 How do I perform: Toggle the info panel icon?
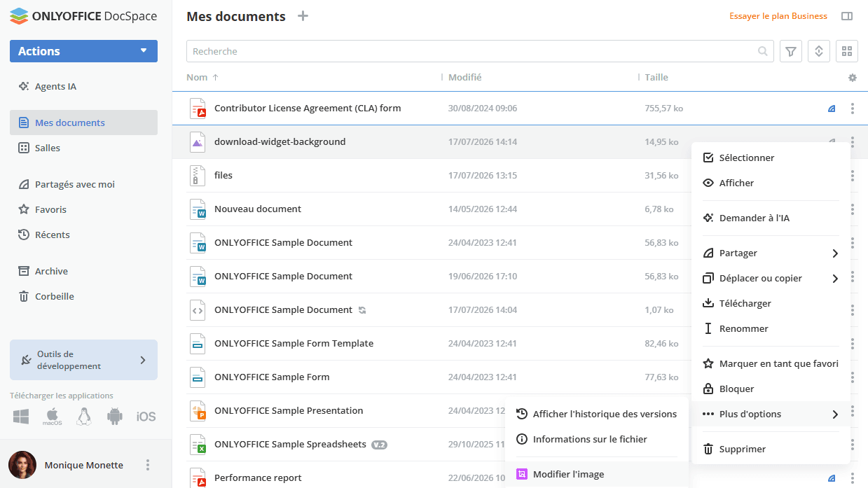(847, 16)
